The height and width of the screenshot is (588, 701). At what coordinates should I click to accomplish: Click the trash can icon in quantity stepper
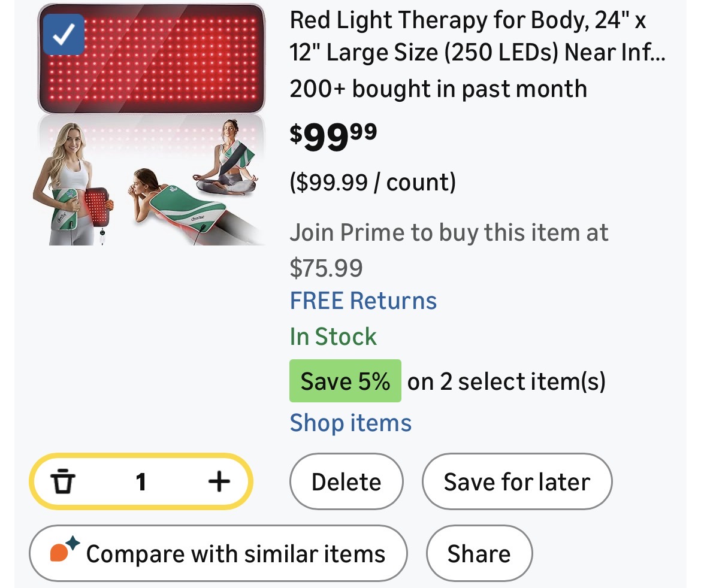[63, 481]
